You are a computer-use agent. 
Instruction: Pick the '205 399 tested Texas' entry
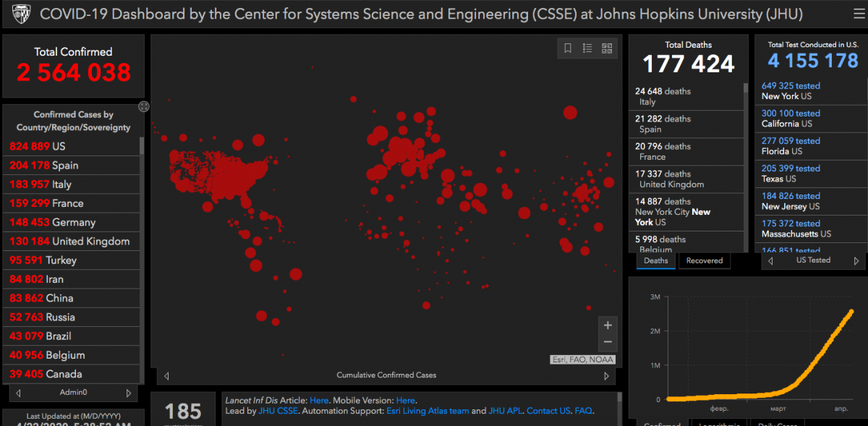coord(811,174)
